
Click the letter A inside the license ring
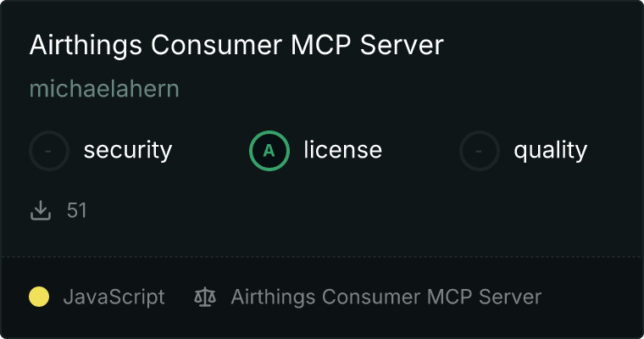tap(269, 151)
